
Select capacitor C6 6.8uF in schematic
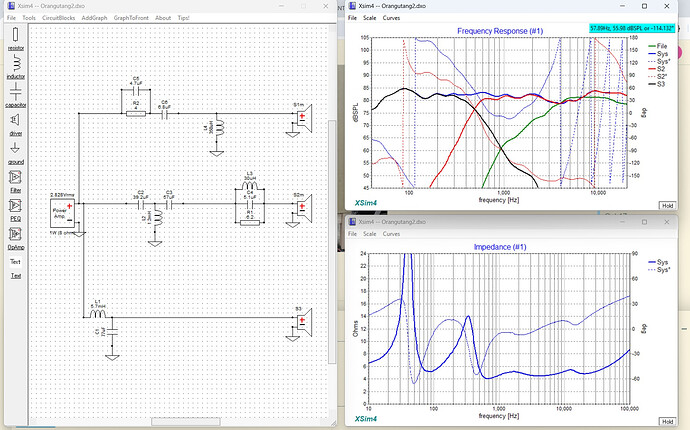click(x=165, y=114)
